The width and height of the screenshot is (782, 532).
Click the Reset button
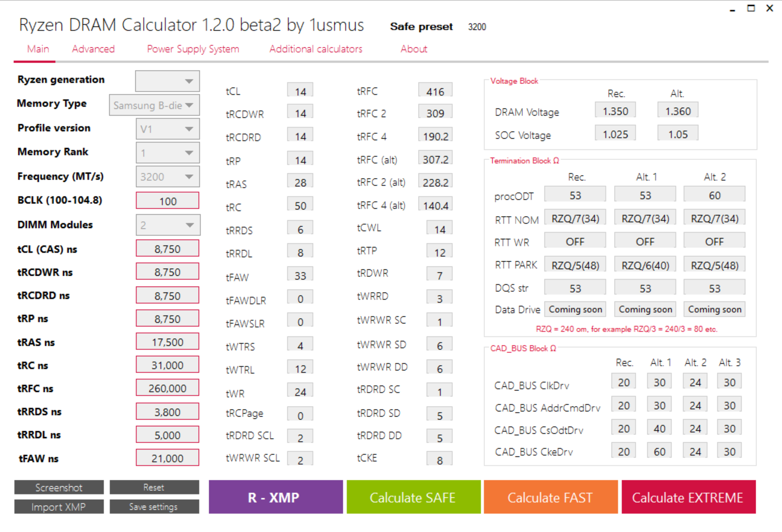click(x=154, y=487)
